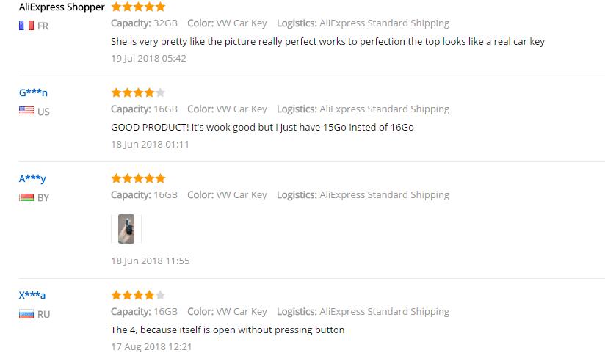The width and height of the screenshot is (605, 364).
Task: Click the review text about 15Go instead of 16Go
Action: 262,127
